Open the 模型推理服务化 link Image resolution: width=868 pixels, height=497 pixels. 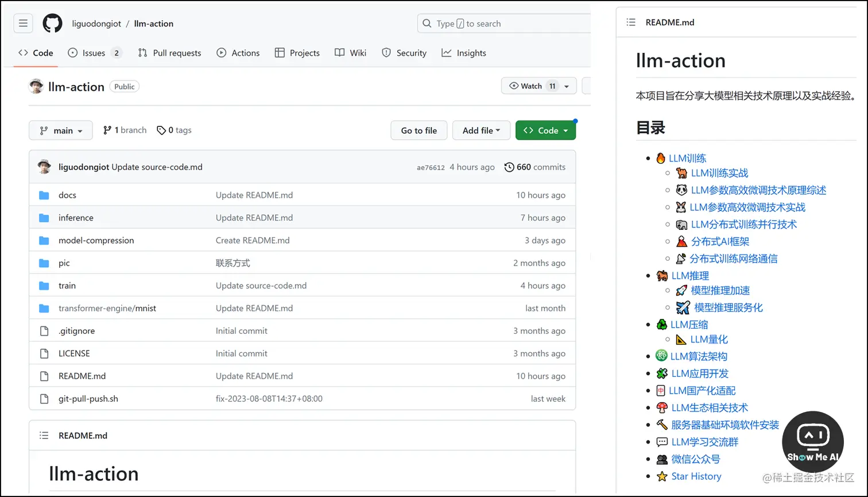point(728,308)
